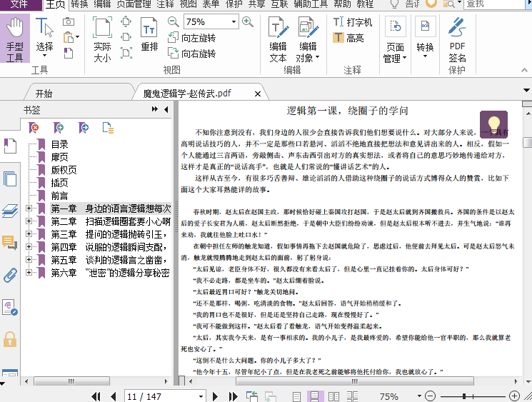Zoom out with the ribbon magnifier minus
The width and height of the screenshot is (532, 402).
click(x=173, y=21)
